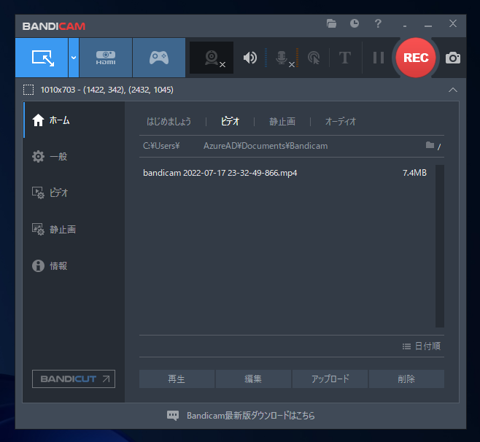Screen dimensions: 480x442
Task: Open the scheduled recording clock icon
Action: tap(354, 23)
